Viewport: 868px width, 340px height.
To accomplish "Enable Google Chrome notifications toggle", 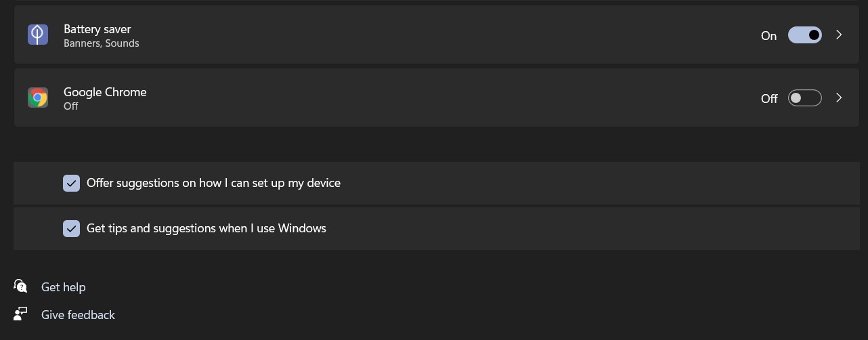I will click(x=805, y=98).
